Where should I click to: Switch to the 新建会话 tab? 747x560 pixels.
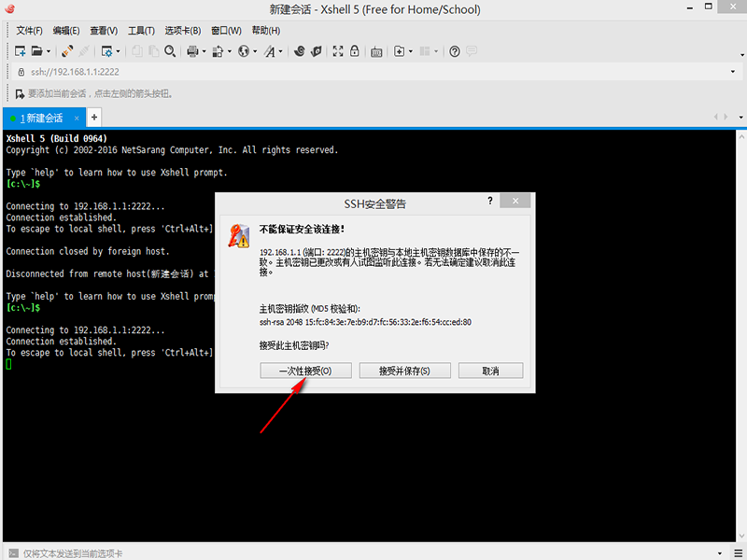(43, 118)
